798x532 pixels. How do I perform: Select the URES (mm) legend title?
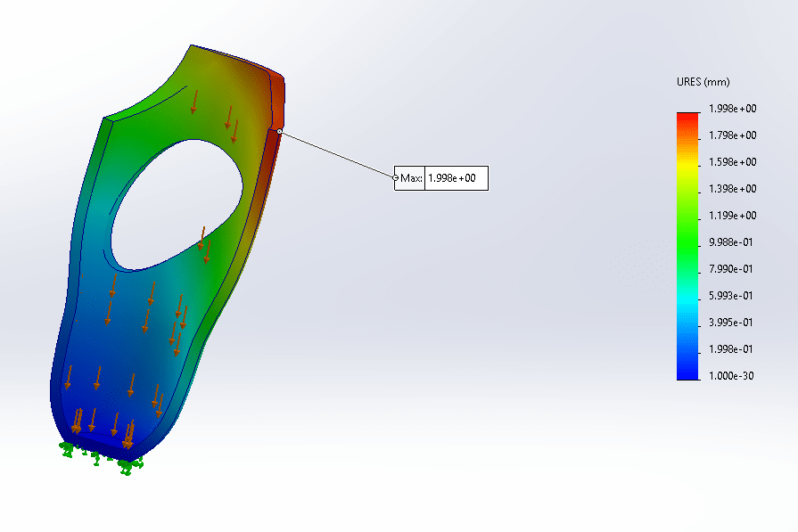point(703,82)
